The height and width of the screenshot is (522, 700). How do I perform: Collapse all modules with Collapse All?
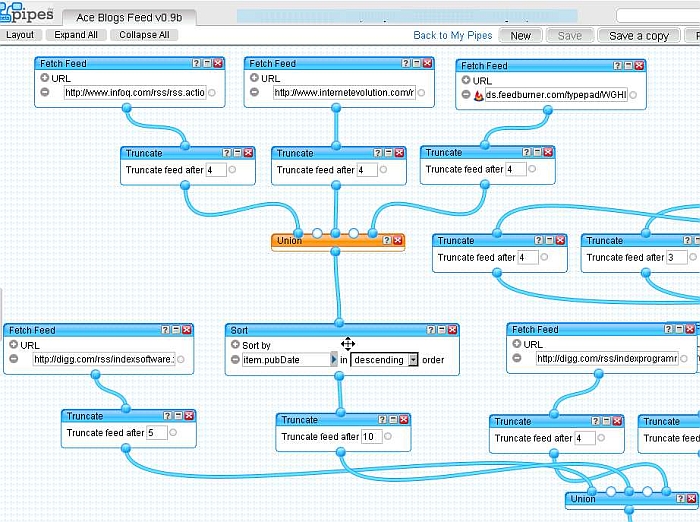[144, 35]
